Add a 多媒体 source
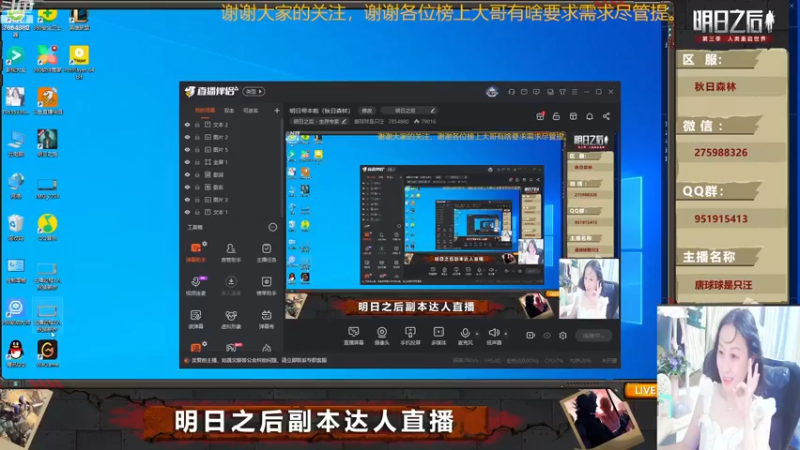The height and width of the screenshot is (450, 800). (439, 336)
